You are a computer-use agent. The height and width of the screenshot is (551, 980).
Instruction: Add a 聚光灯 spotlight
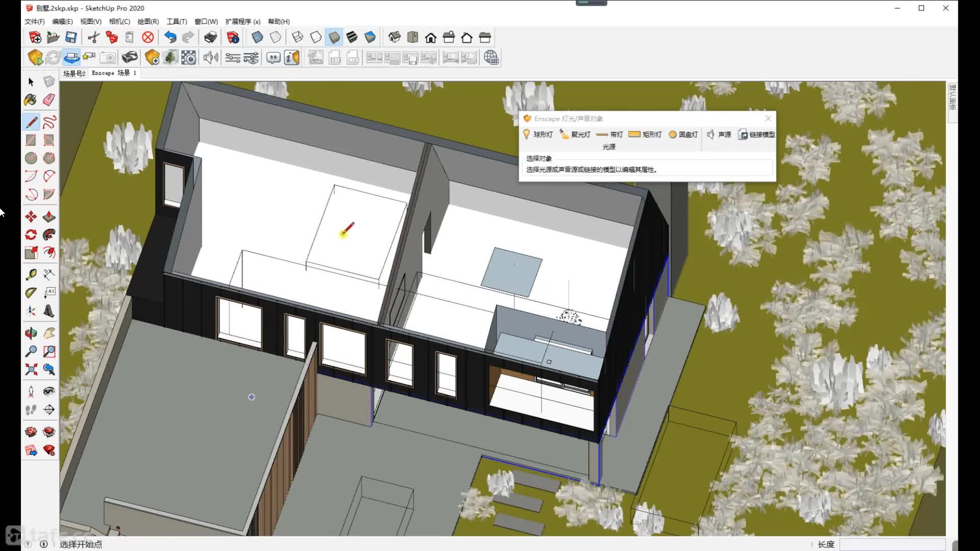click(575, 134)
